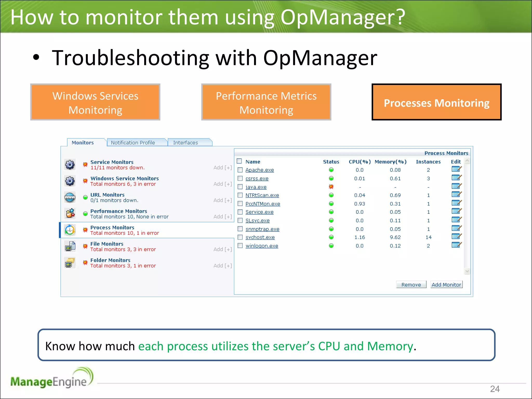Image resolution: width=532 pixels, height=399 pixels.
Task: Edit the winlogon.exe process monitor
Action: click(x=456, y=245)
